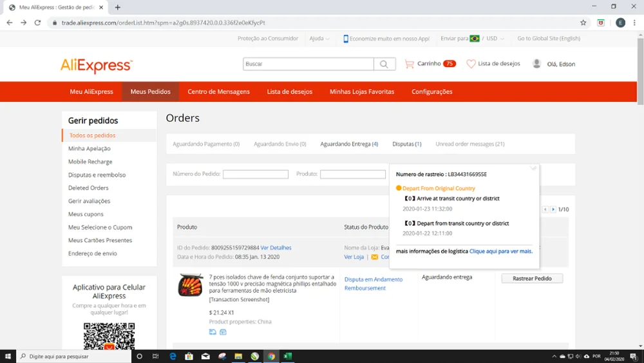Click the second blue icon under product properties

223,332
